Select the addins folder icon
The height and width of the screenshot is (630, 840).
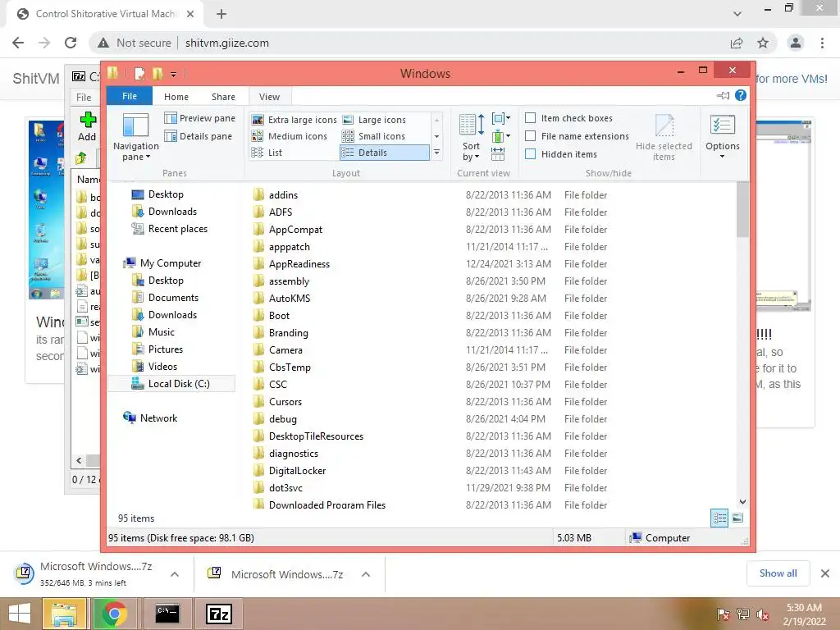click(258, 194)
